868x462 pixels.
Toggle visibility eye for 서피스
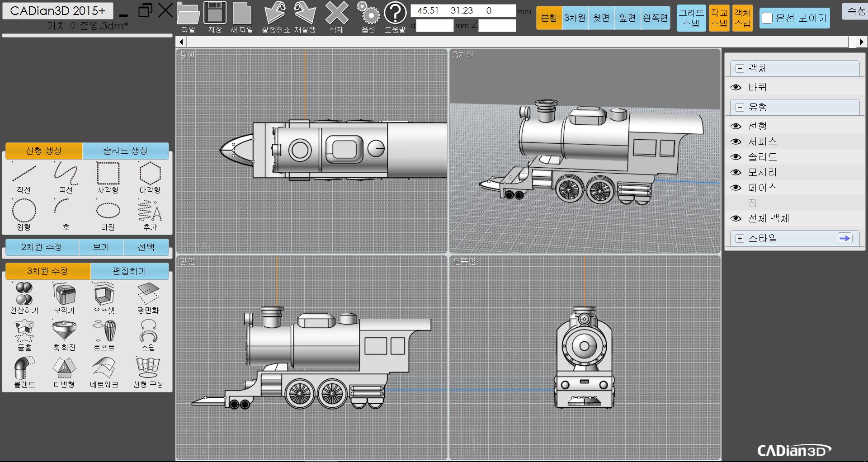click(736, 141)
